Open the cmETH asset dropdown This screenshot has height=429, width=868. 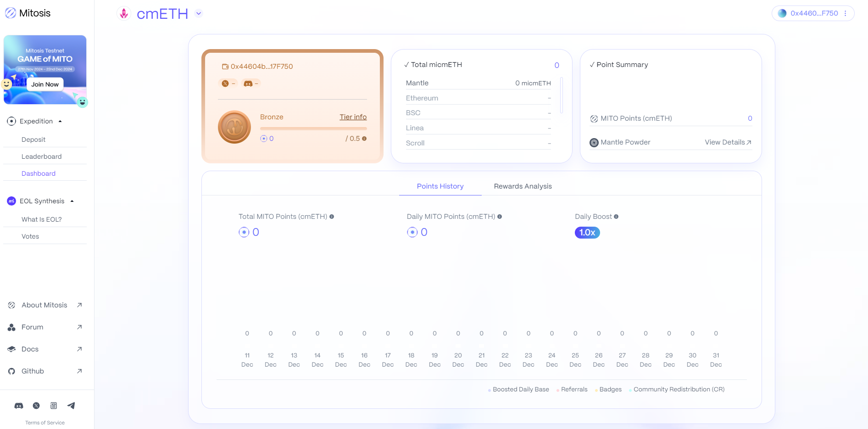point(199,14)
